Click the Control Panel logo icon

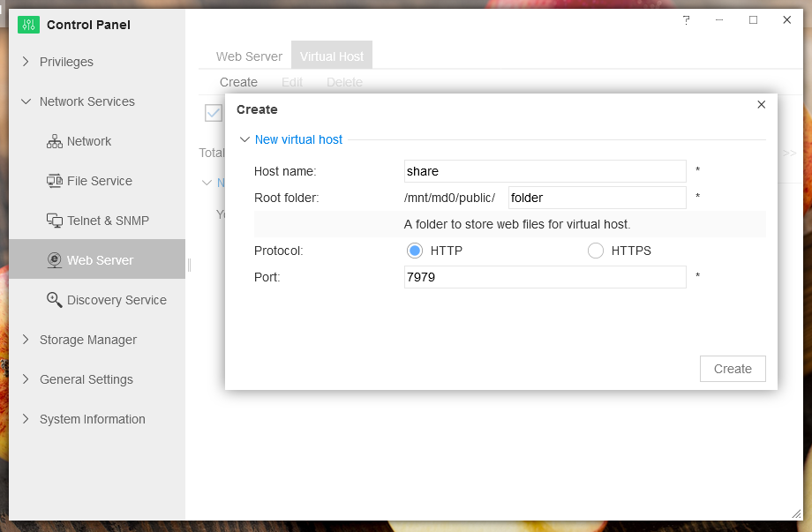point(28,25)
